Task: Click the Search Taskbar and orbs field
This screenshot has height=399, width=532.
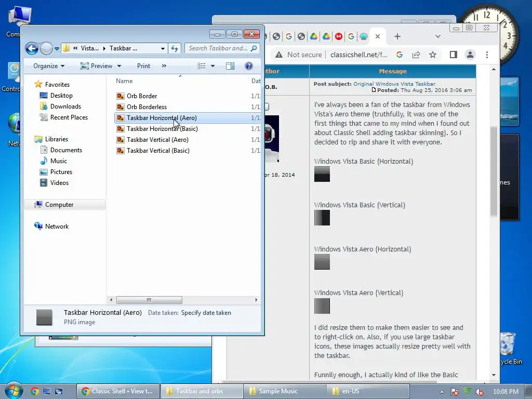Action: [x=222, y=48]
